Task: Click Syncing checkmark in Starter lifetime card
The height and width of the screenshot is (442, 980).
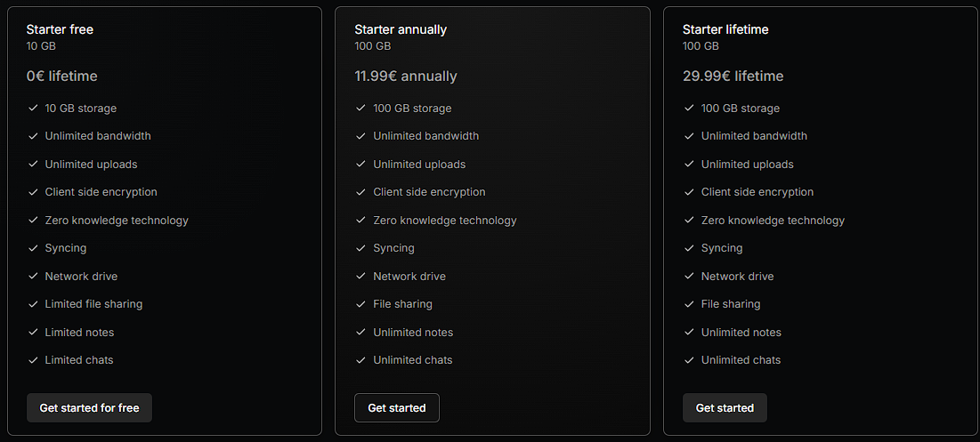Action: [x=689, y=248]
